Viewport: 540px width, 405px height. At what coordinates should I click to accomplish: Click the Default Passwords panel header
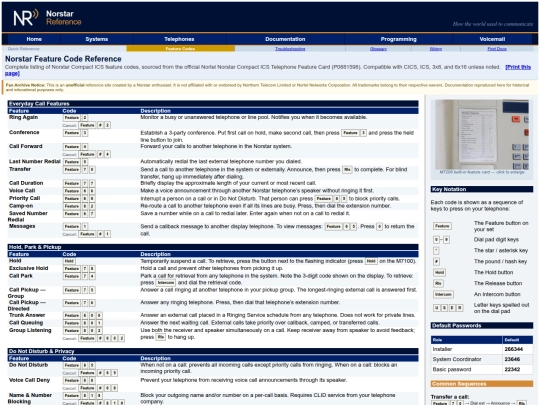482,325
